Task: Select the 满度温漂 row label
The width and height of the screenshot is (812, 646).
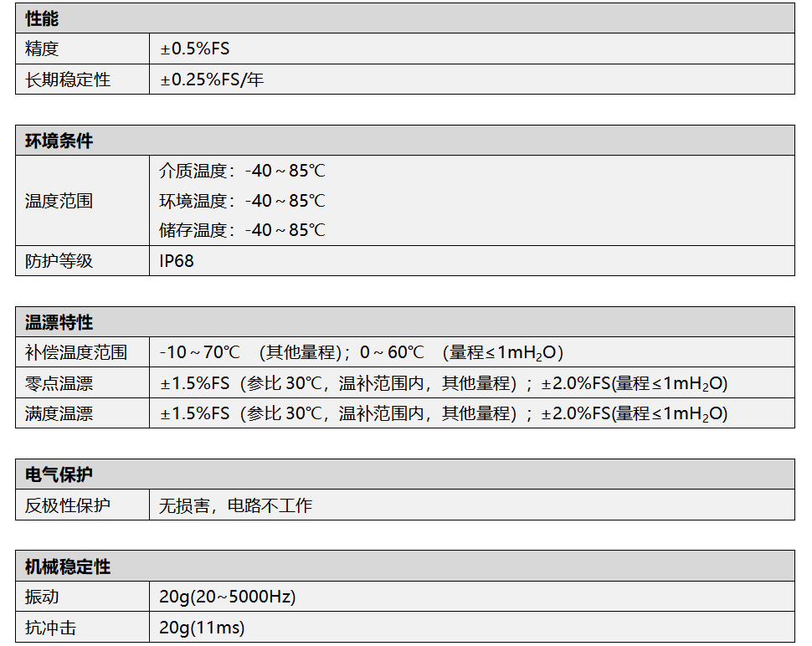Action: pos(59,413)
